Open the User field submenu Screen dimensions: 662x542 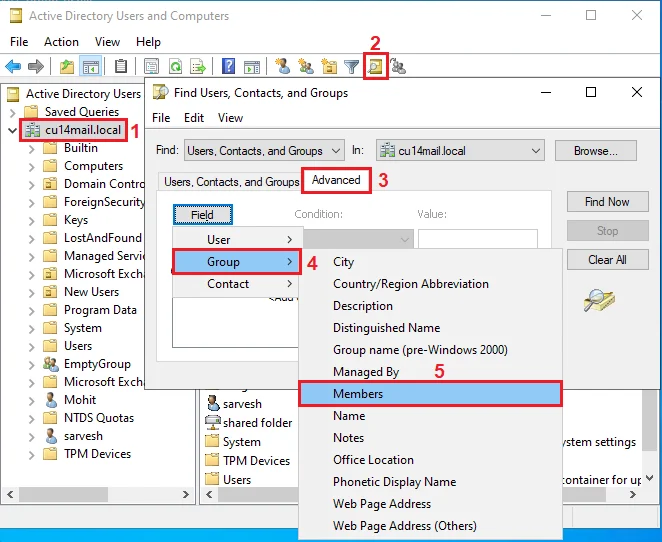(238, 240)
